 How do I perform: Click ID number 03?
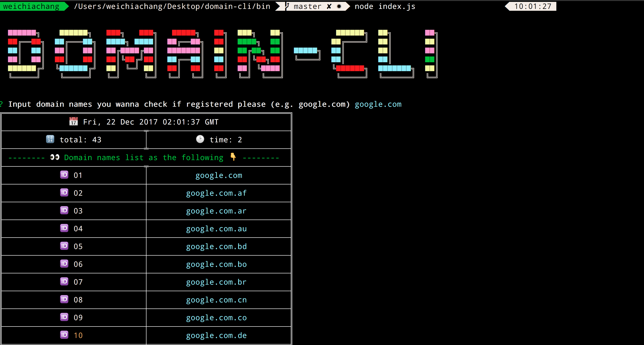pos(78,211)
